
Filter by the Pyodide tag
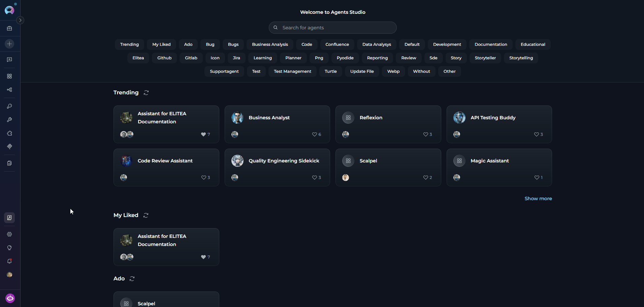[345, 58]
